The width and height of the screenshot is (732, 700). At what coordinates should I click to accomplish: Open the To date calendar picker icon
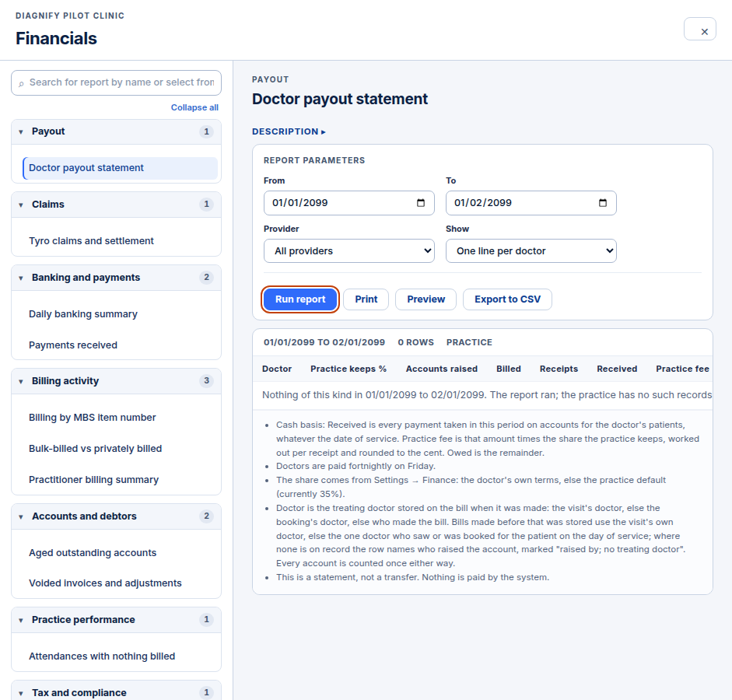[x=603, y=203]
